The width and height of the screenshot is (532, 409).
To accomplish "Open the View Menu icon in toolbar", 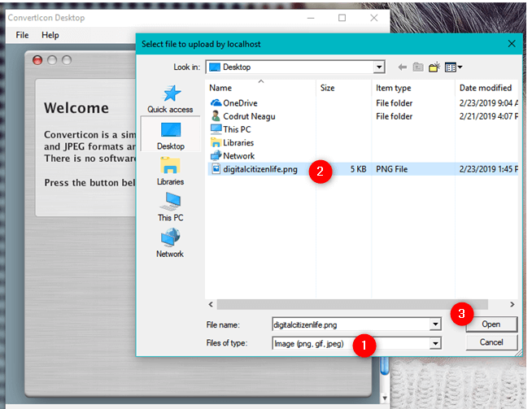I will point(454,67).
